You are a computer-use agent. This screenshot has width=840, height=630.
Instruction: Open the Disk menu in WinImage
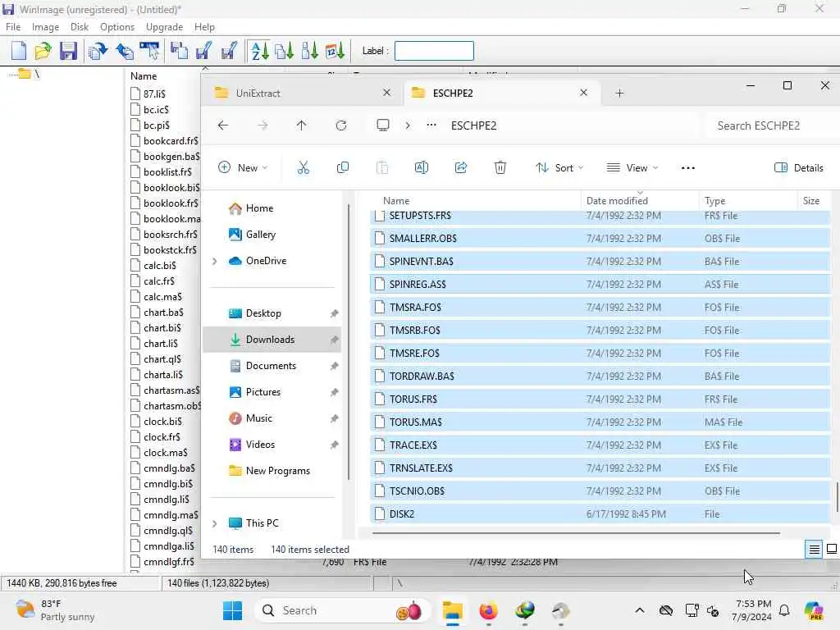tap(80, 27)
